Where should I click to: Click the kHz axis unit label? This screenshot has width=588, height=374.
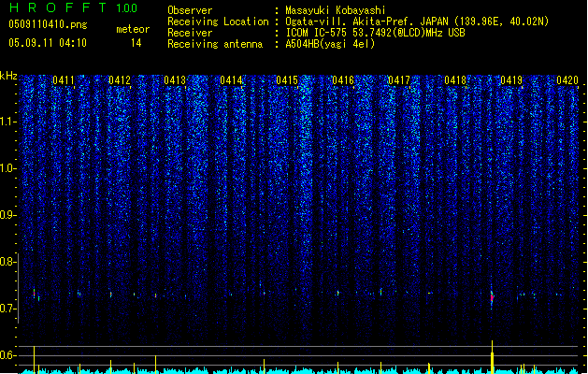[x=8, y=76]
